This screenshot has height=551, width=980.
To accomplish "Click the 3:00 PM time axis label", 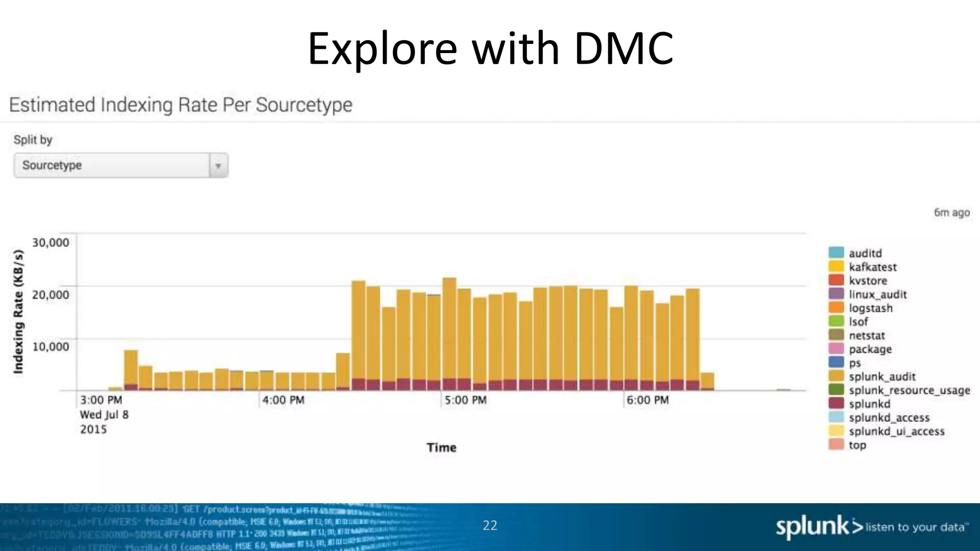I will tap(101, 400).
